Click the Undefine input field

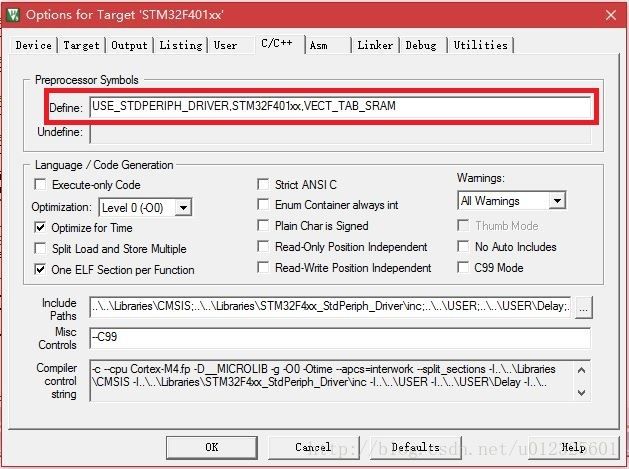340,133
